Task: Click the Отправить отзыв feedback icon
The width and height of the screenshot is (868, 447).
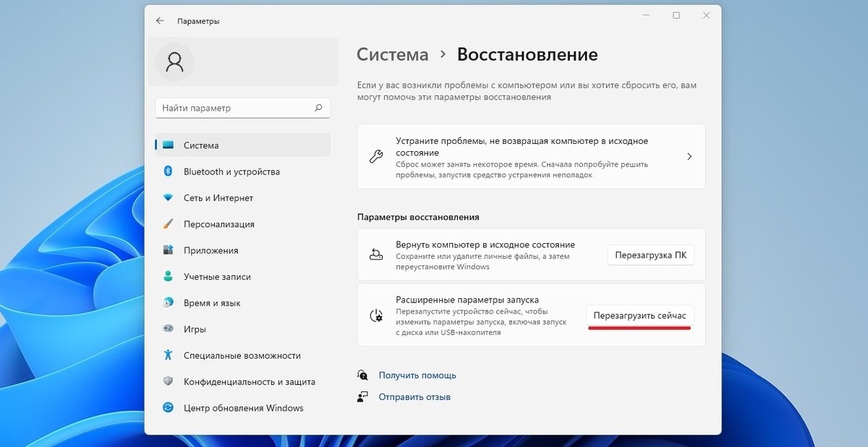Action: 363,396
